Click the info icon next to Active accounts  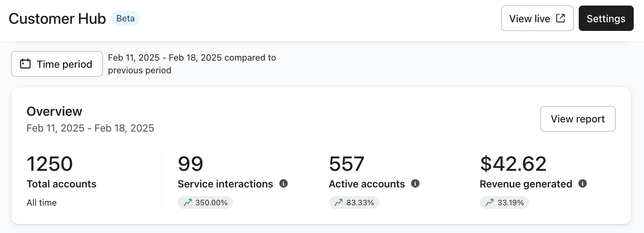tap(415, 183)
